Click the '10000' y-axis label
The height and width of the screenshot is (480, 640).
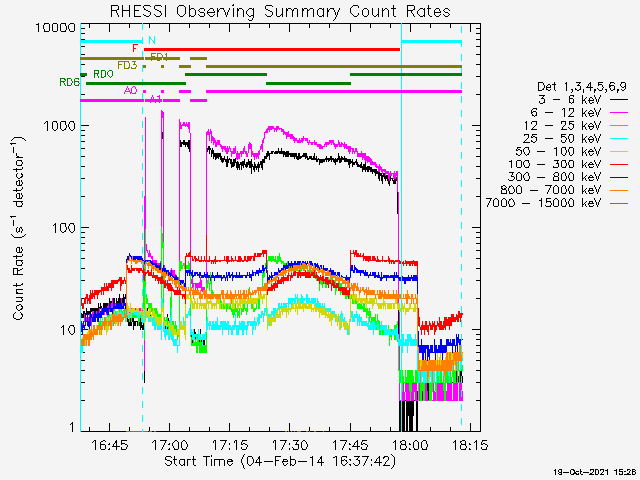click(x=56, y=28)
